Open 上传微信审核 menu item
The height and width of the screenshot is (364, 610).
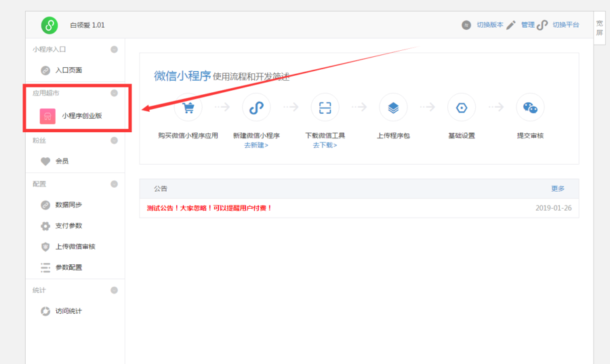(x=75, y=246)
